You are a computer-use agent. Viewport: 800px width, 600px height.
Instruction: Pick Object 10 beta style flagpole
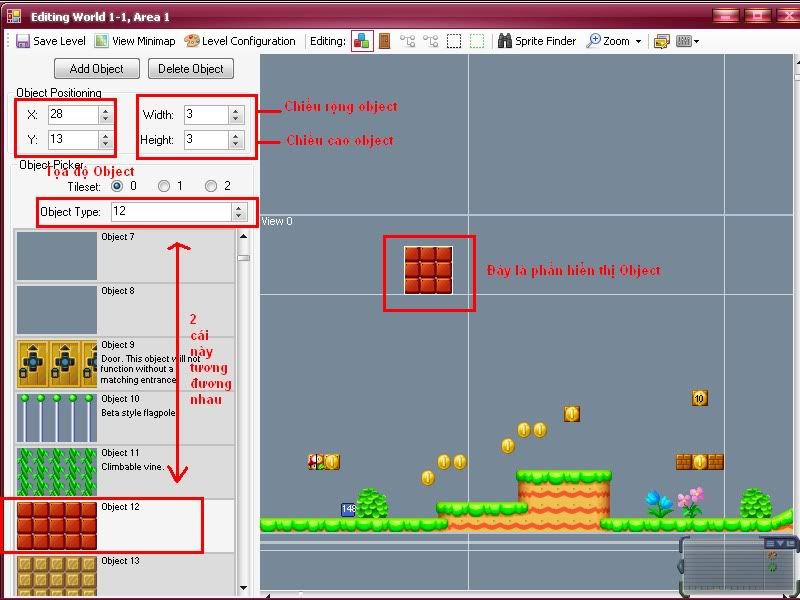click(x=125, y=418)
